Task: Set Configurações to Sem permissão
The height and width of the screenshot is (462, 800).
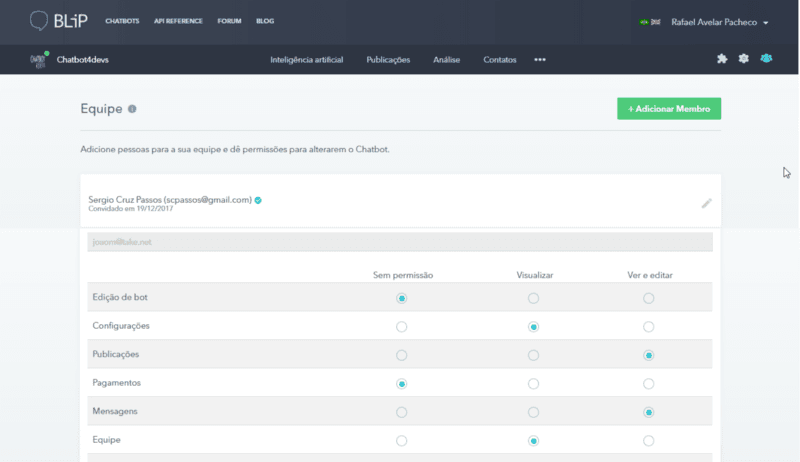Action: (x=402, y=327)
